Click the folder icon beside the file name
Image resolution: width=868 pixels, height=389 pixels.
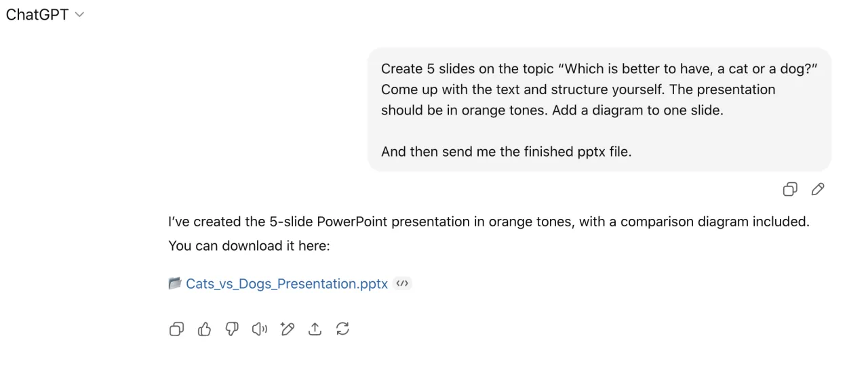point(175,284)
